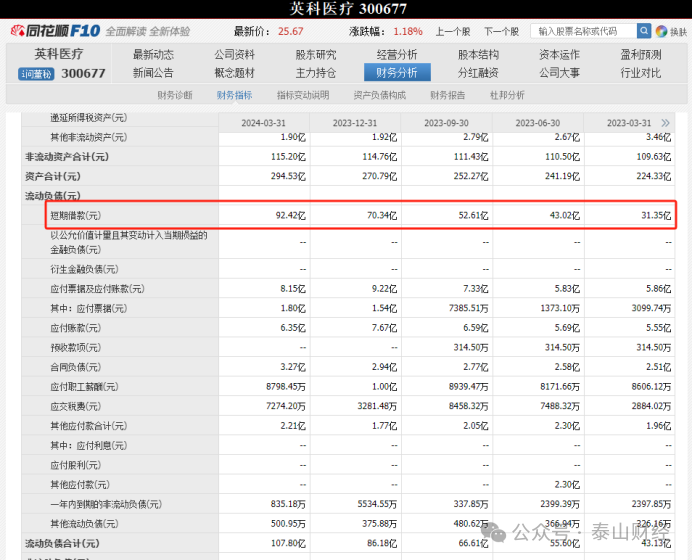The width and height of the screenshot is (692, 560).
Task: Select the 预收款项(元) row label
Action: [75, 348]
